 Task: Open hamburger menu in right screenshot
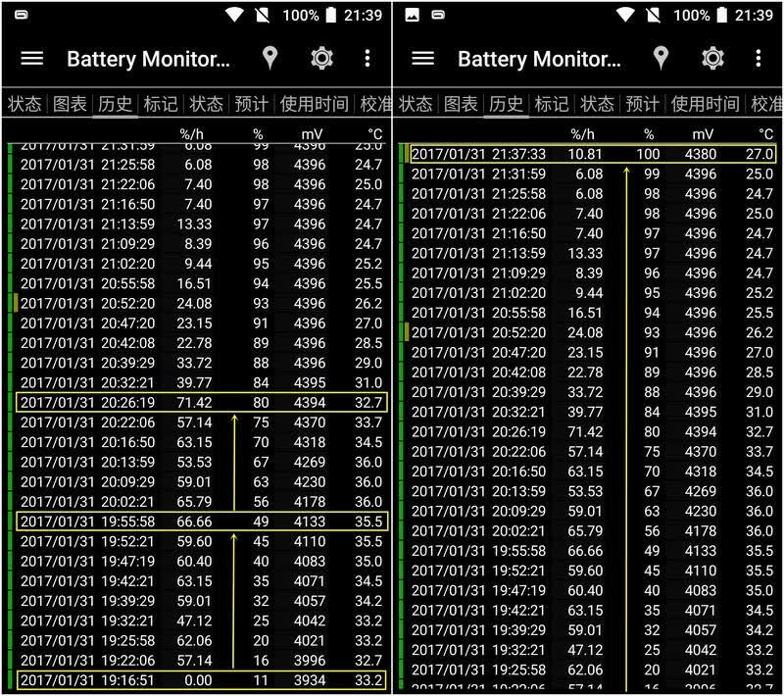pyautogui.click(x=423, y=59)
